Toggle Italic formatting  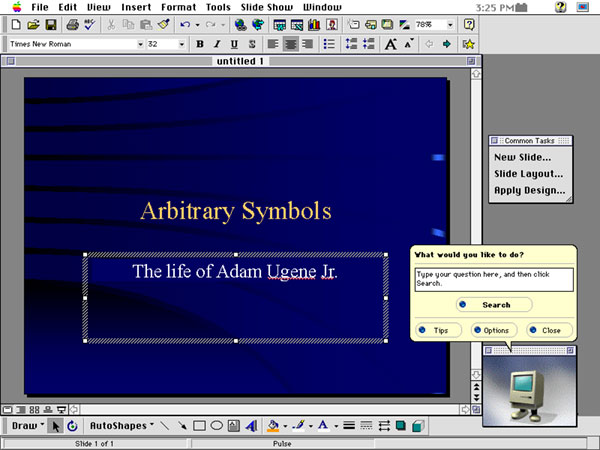coord(217,44)
